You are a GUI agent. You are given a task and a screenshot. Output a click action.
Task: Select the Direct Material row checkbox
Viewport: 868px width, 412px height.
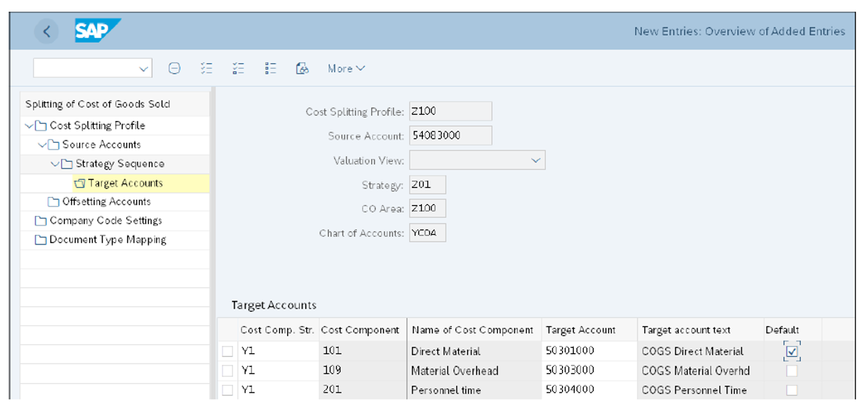pos(228,351)
